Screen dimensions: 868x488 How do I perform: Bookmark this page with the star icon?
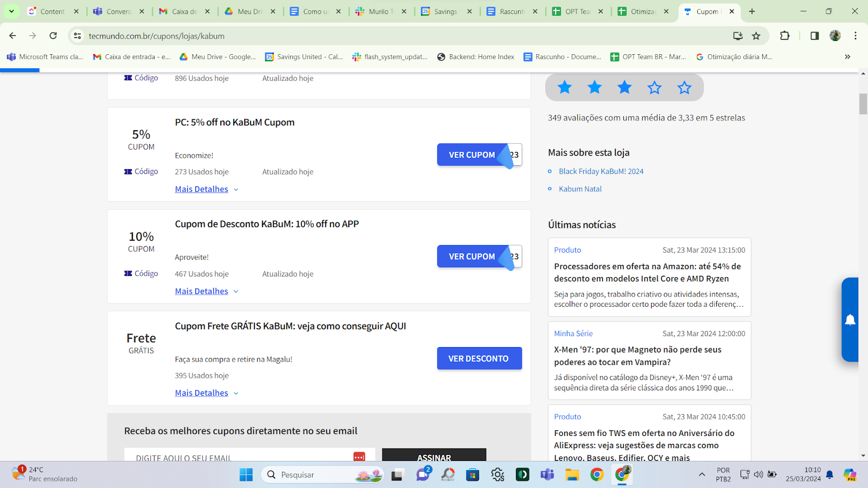756,36
